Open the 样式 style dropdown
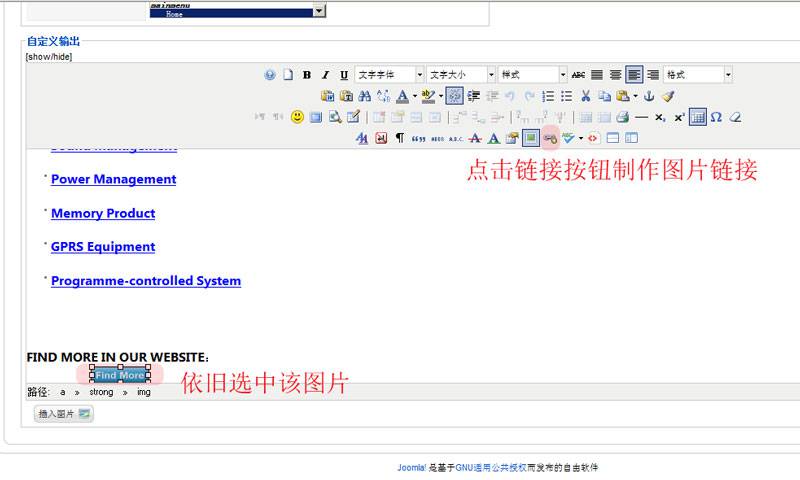The height and width of the screenshot is (480, 800). coord(533,75)
